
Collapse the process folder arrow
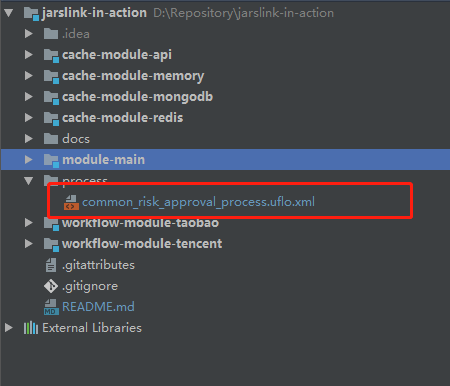[x=29, y=181]
